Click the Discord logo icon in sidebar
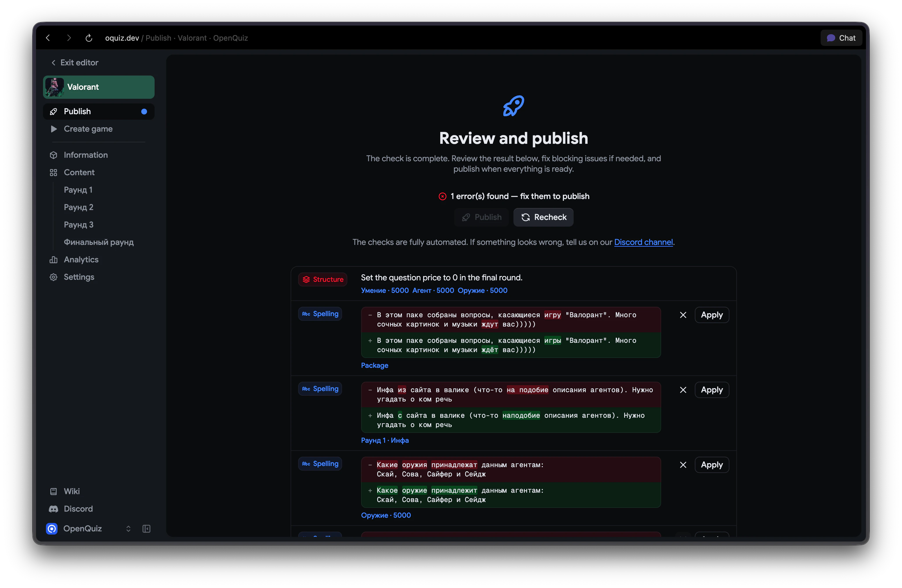 [x=53, y=509]
